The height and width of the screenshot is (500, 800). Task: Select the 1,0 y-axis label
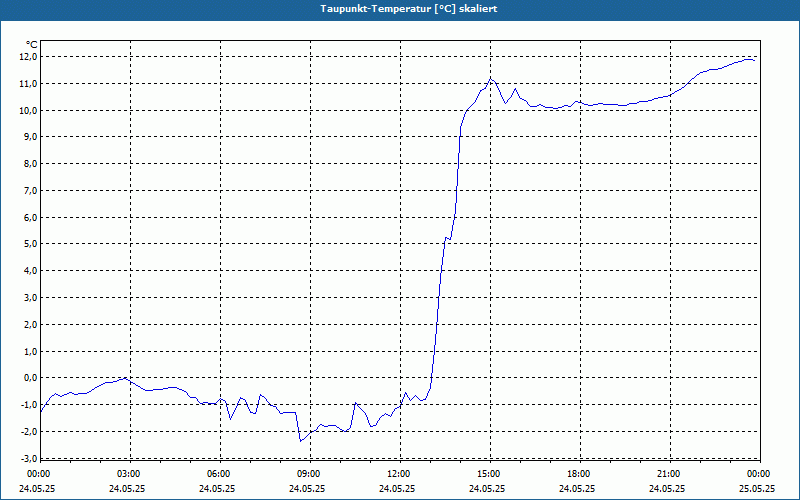tap(31, 351)
